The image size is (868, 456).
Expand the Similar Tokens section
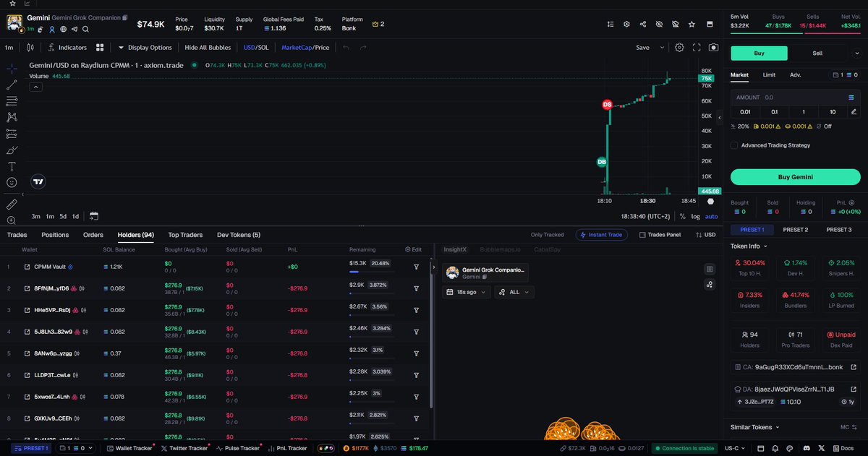click(755, 427)
